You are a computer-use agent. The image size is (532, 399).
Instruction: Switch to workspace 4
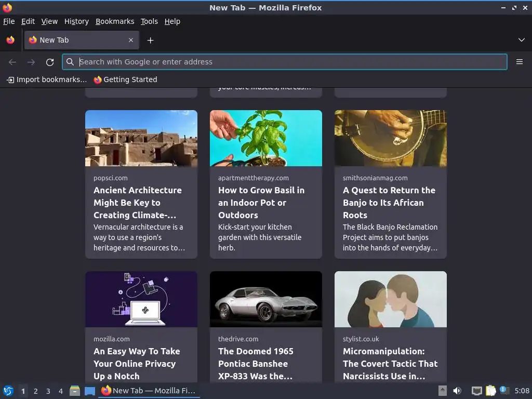[x=61, y=391]
